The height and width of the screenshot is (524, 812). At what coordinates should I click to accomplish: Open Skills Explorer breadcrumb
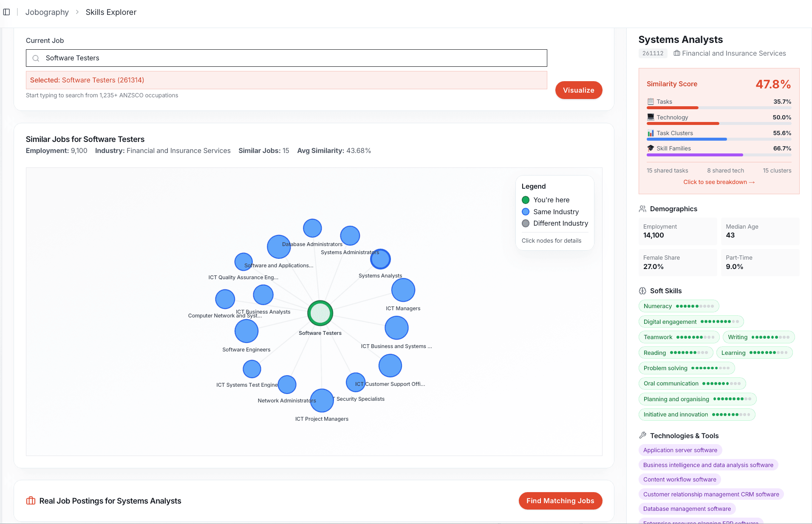111,12
